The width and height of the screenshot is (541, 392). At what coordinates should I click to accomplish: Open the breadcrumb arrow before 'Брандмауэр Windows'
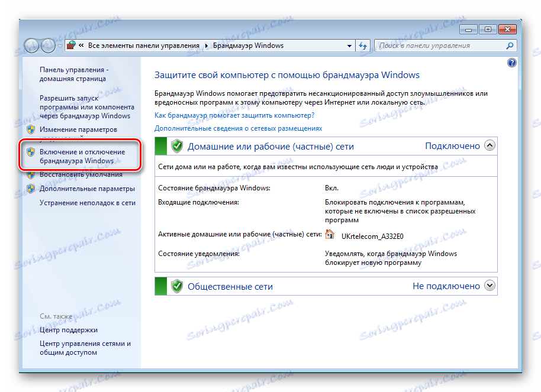(207, 46)
